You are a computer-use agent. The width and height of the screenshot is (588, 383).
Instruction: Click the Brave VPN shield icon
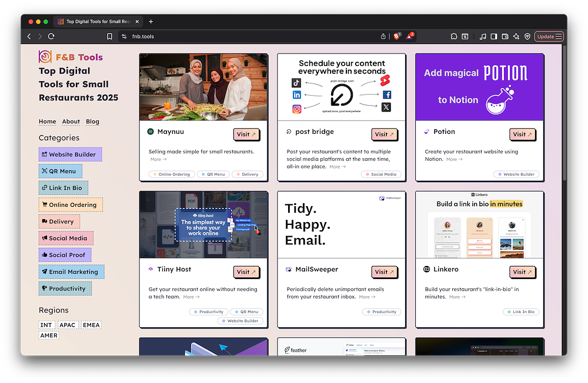click(527, 36)
